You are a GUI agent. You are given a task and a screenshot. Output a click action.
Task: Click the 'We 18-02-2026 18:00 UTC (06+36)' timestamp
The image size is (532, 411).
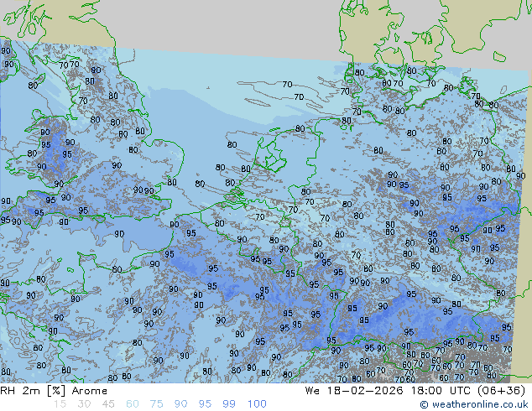click(x=415, y=391)
